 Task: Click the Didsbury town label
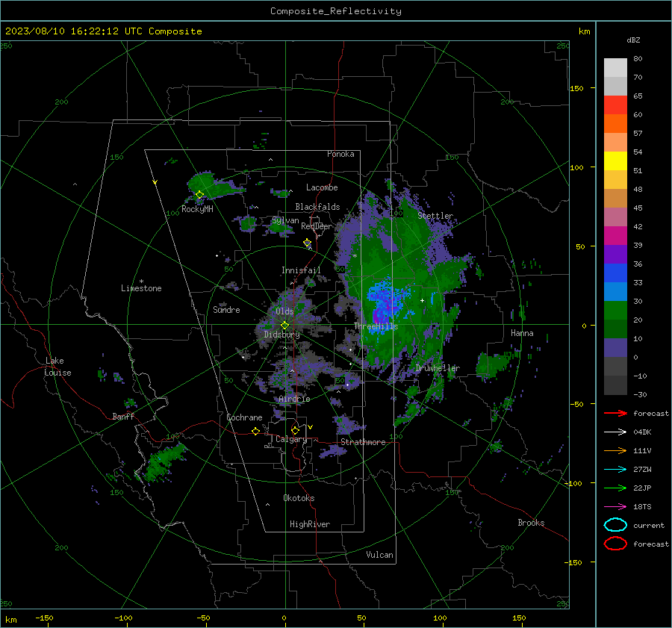pos(281,335)
